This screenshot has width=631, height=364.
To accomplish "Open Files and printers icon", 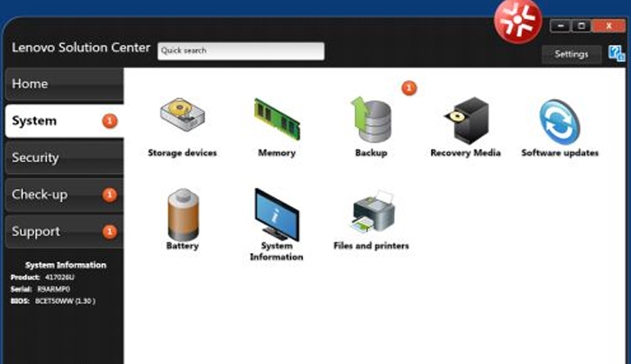I will pos(372,212).
